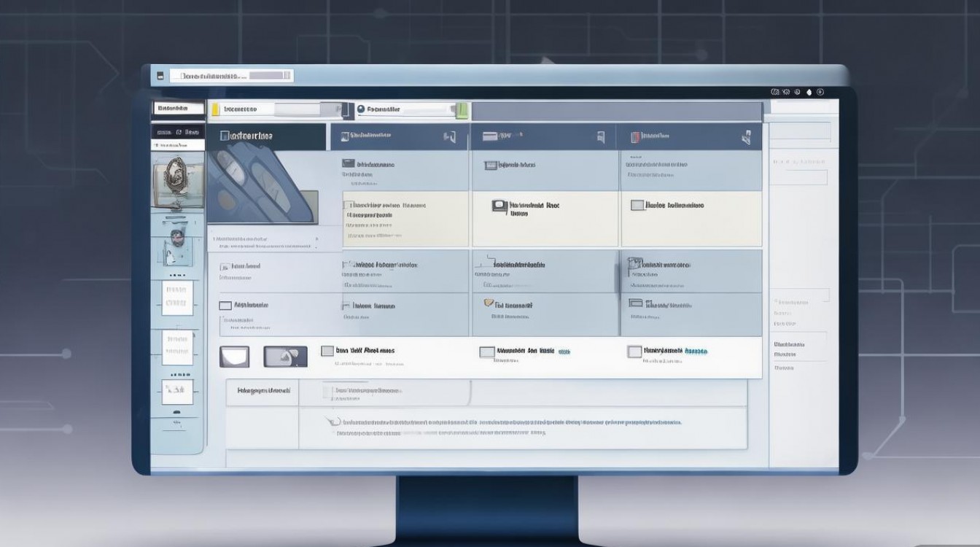Image resolution: width=980 pixels, height=547 pixels.
Task: Click the monitor icon in the cream cell
Action: [x=499, y=206]
